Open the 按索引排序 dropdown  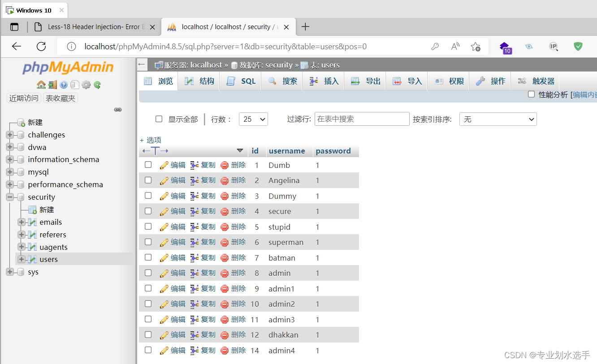[498, 119]
